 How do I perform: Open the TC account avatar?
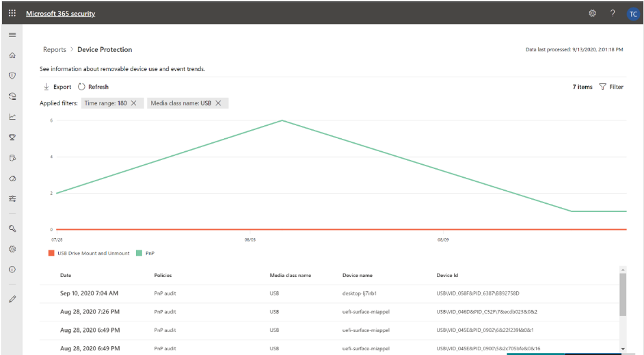pos(633,14)
